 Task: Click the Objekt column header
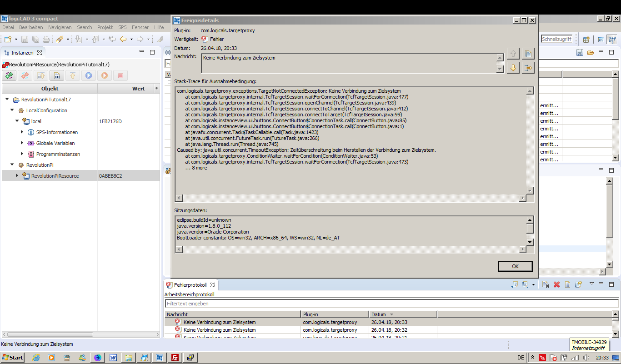[x=50, y=89]
